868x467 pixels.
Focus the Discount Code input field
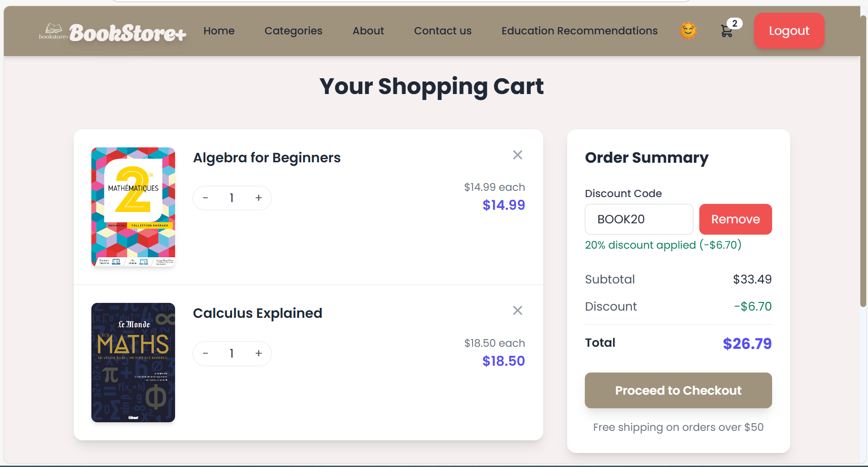pyautogui.click(x=639, y=219)
